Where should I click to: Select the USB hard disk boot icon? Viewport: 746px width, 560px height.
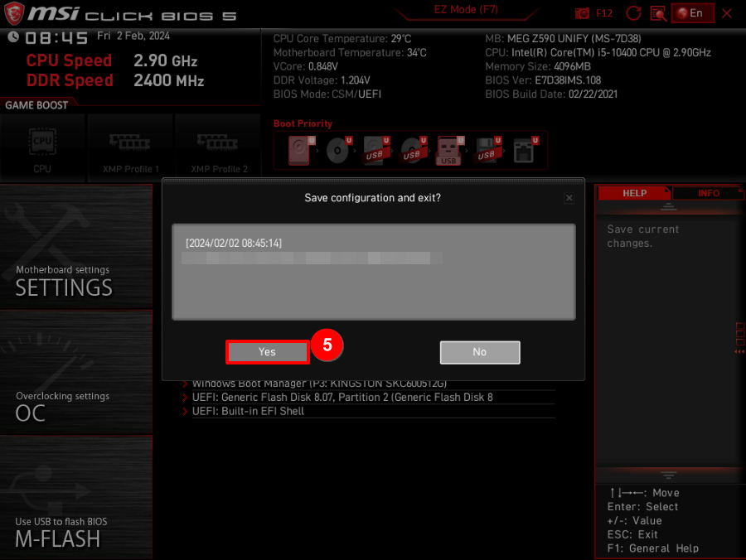375,151
